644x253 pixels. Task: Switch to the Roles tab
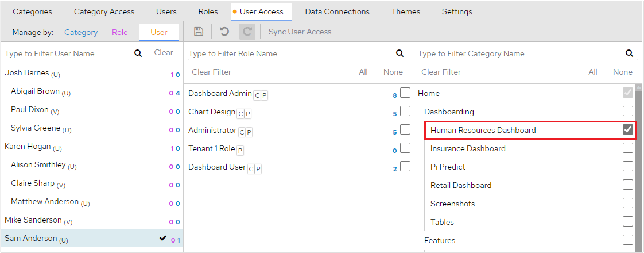[x=208, y=11]
